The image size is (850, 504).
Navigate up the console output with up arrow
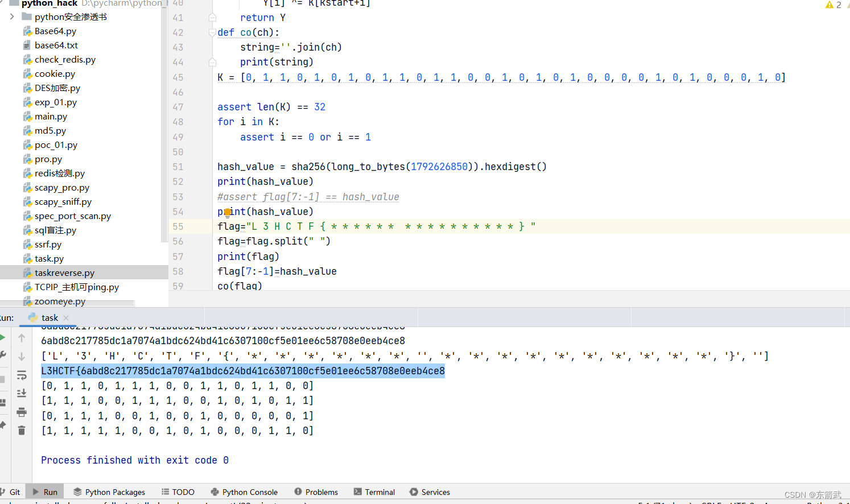pos(22,337)
